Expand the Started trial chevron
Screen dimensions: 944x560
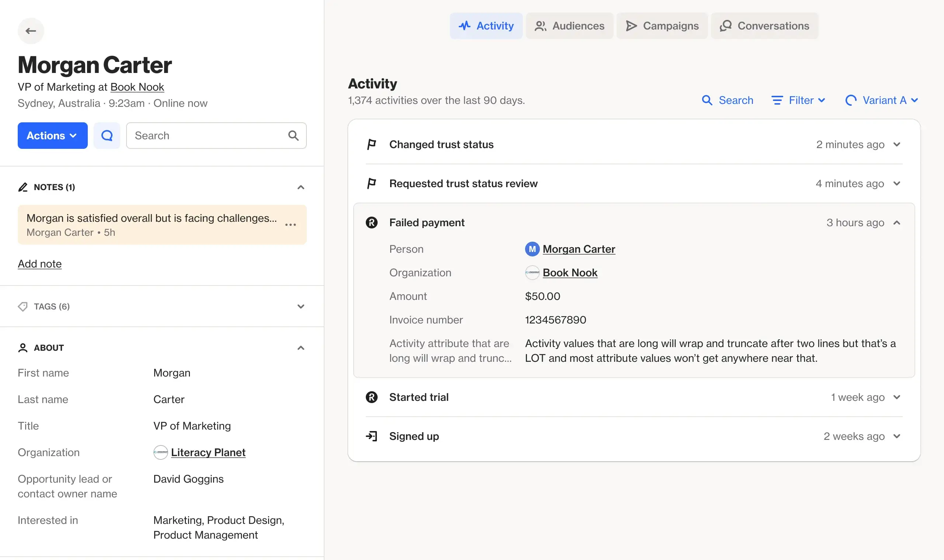[x=897, y=397]
